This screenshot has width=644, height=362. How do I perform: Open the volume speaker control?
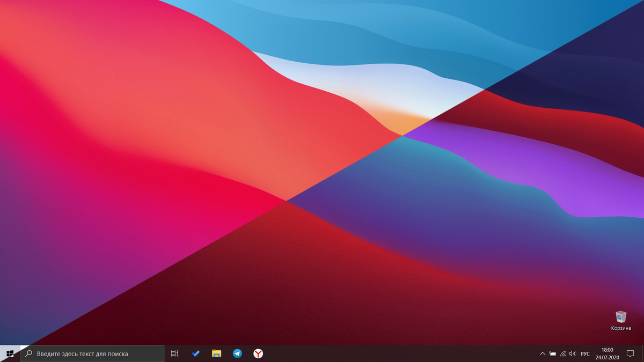pyautogui.click(x=573, y=354)
